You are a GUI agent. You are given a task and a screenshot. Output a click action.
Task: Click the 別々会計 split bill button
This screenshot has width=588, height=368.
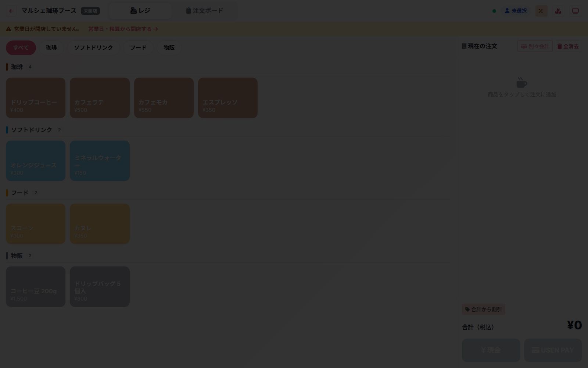(535, 46)
